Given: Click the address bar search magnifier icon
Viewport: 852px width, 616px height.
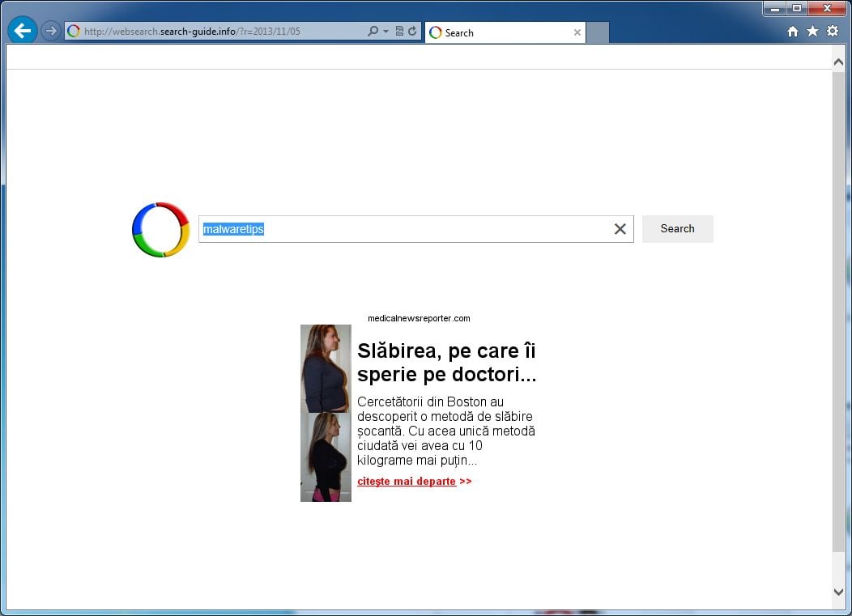Looking at the screenshot, I should (x=373, y=32).
